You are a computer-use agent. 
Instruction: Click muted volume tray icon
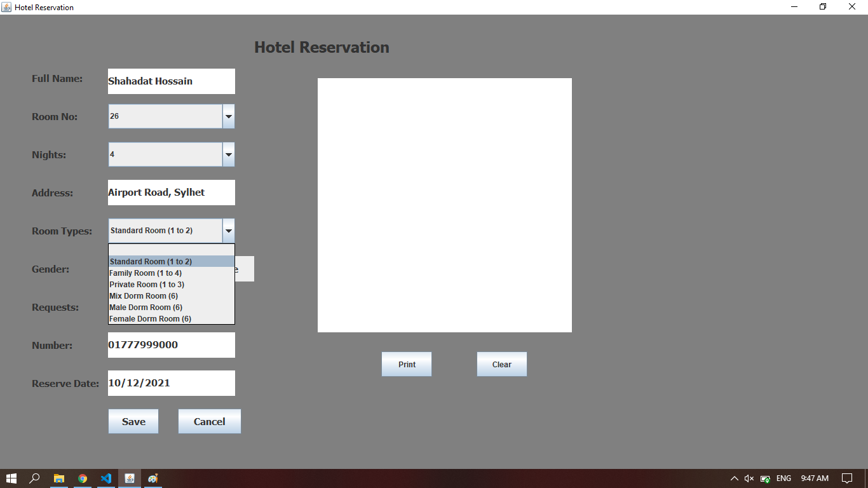[x=749, y=478]
